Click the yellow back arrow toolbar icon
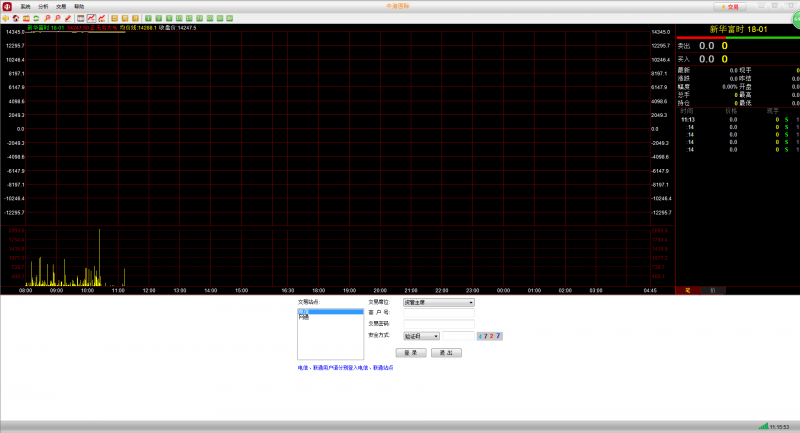The image size is (800, 433). (6, 18)
